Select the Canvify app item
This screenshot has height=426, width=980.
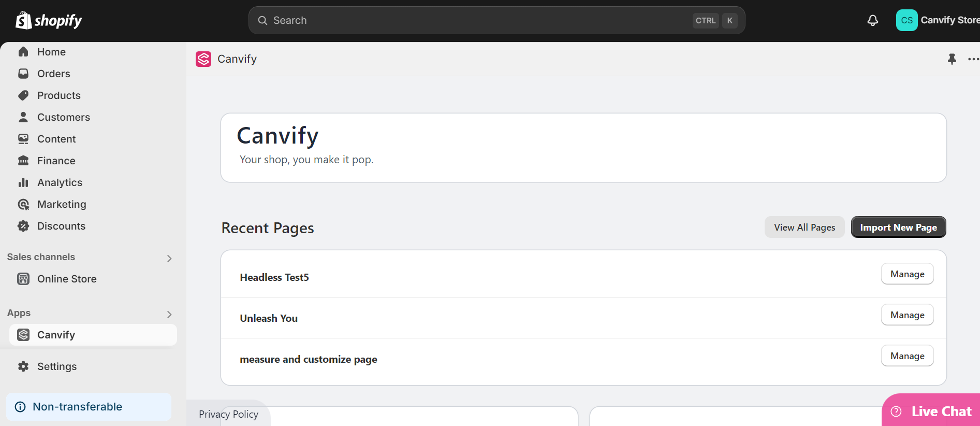(93, 335)
